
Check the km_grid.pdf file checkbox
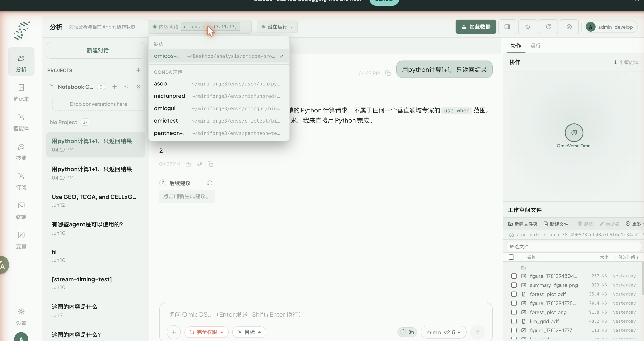point(514,321)
